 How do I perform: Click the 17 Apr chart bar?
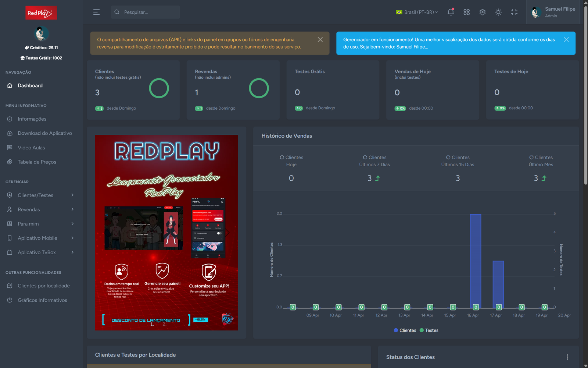pos(498,284)
